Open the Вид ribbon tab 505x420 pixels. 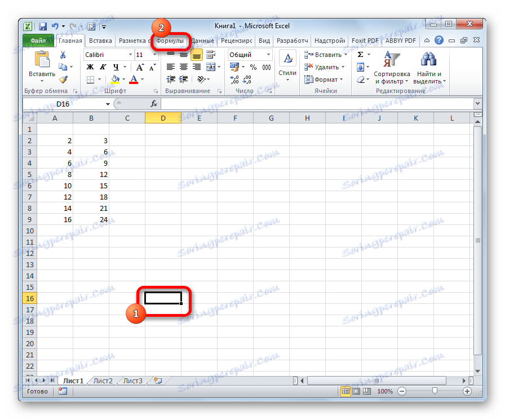[x=264, y=41]
